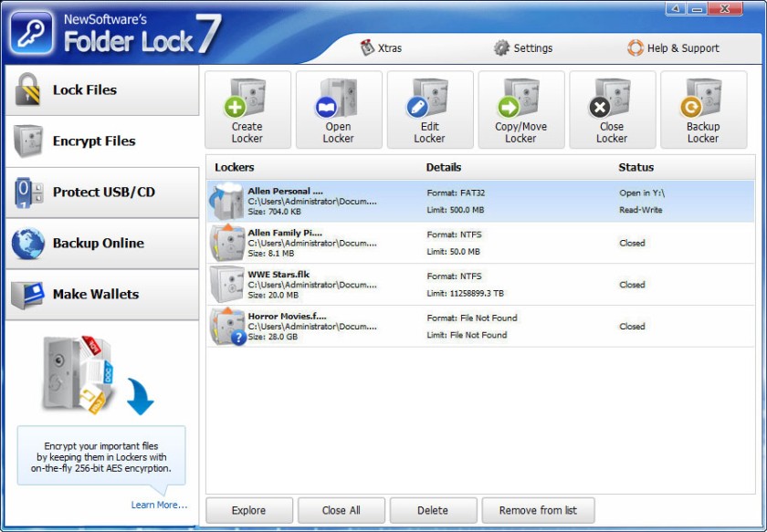
Task: Click the title bar up-arrow button
Action: click(677, 9)
